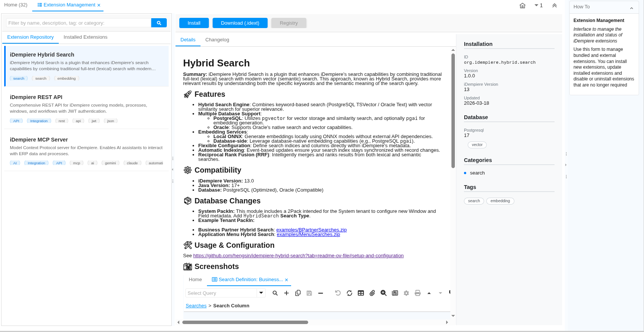The image size is (644, 332).
Task: Close the Search Definition tab in embedded screenshot
Action: tap(287, 280)
